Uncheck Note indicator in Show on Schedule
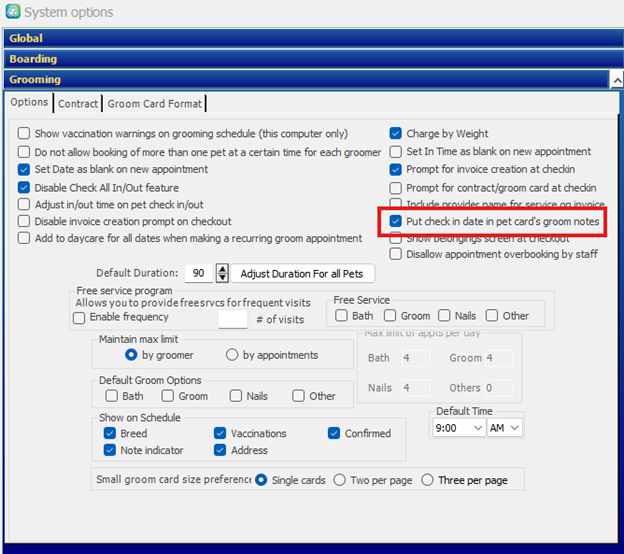 tap(109, 450)
